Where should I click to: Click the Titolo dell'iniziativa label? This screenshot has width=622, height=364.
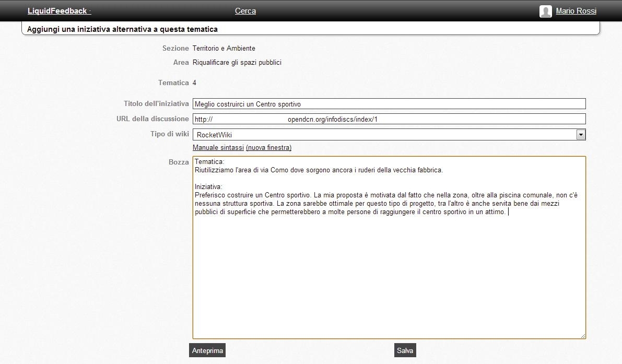[156, 103]
